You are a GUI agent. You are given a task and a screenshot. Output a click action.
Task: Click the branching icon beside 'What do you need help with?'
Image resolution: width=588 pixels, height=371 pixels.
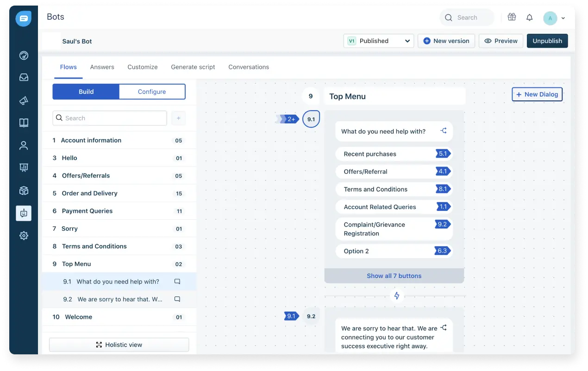(443, 131)
